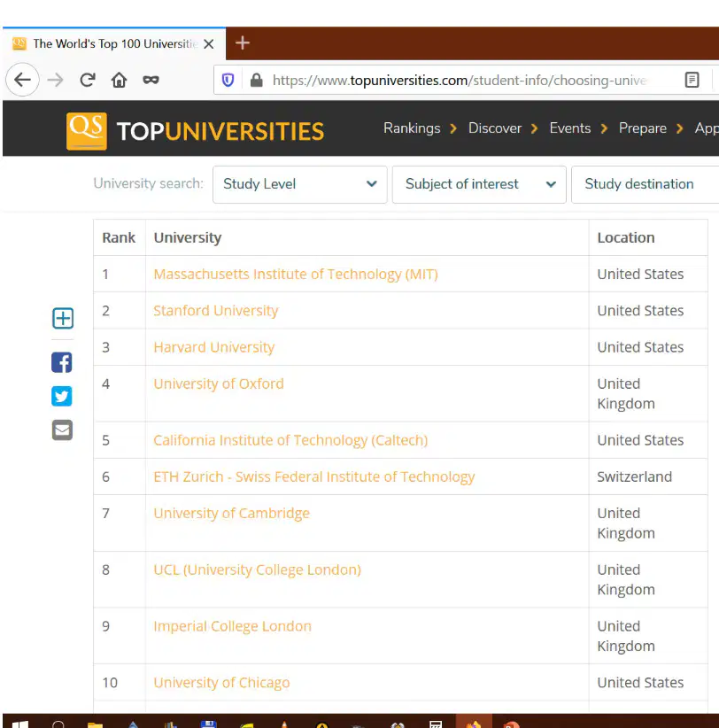Open the Stanford University link
Image resolution: width=719 pixels, height=728 pixels.
[216, 310]
